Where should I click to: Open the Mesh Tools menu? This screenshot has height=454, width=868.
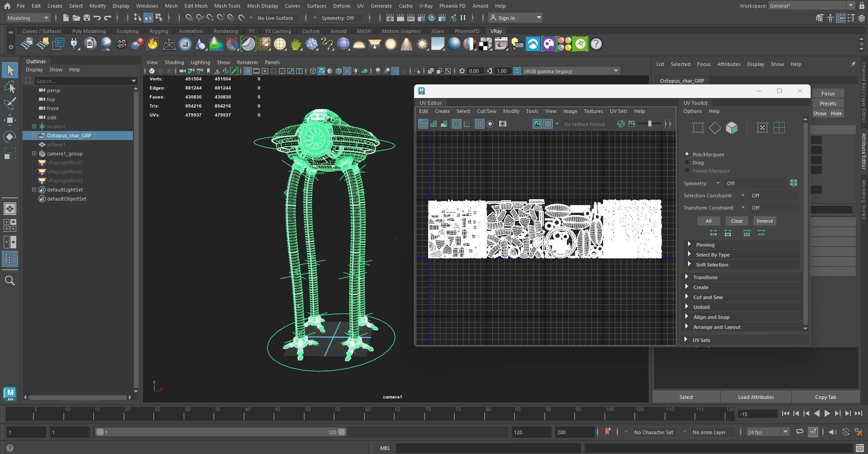(x=227, y=6)
